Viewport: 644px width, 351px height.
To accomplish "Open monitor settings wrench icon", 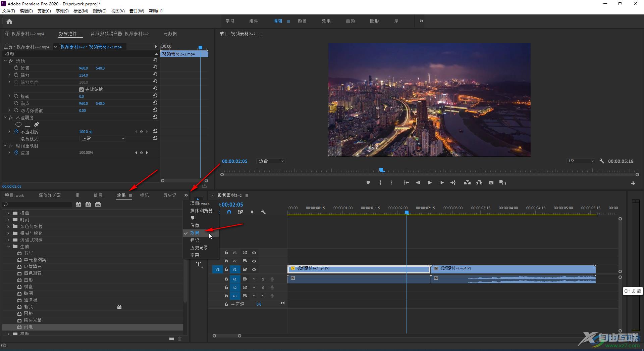I will pyautogui.click(x=602, y=161).
